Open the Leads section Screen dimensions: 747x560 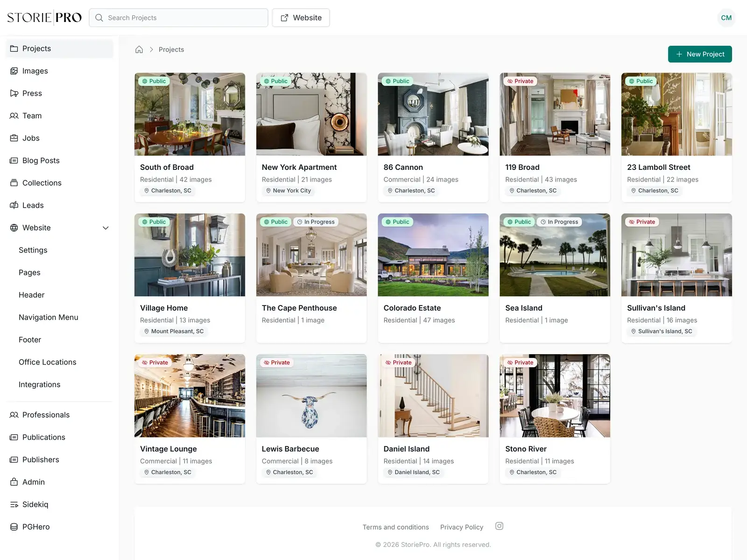(x=33, y=205)
